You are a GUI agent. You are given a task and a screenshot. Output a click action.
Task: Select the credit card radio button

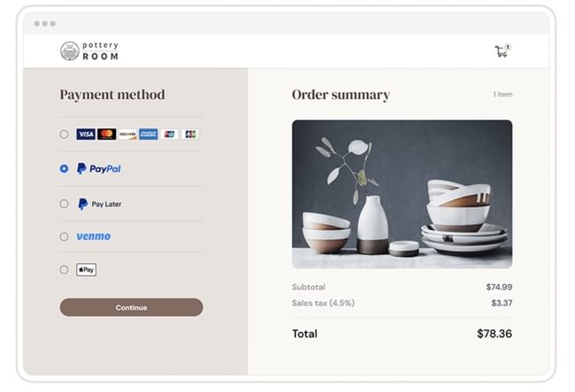(x=64, y=135)
